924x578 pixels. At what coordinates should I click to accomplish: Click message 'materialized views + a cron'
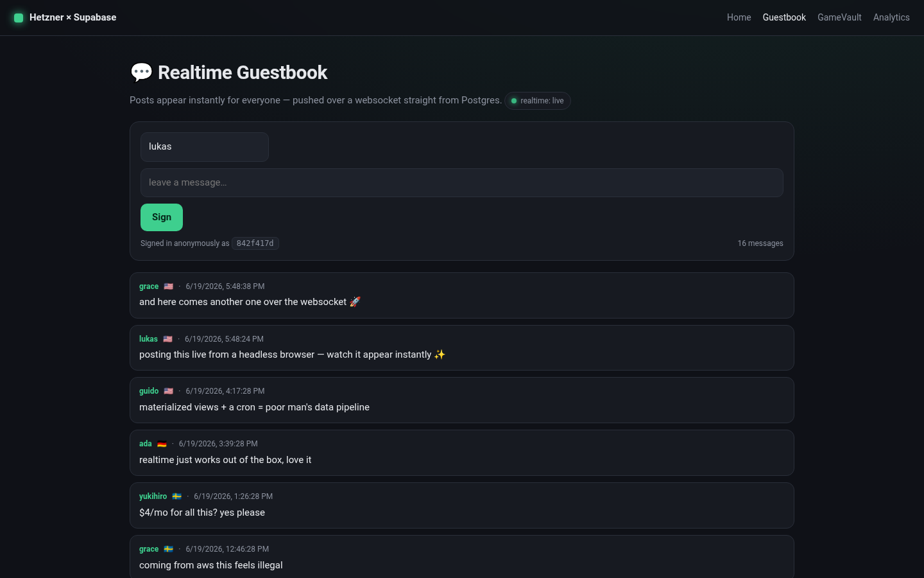[254, 407]
